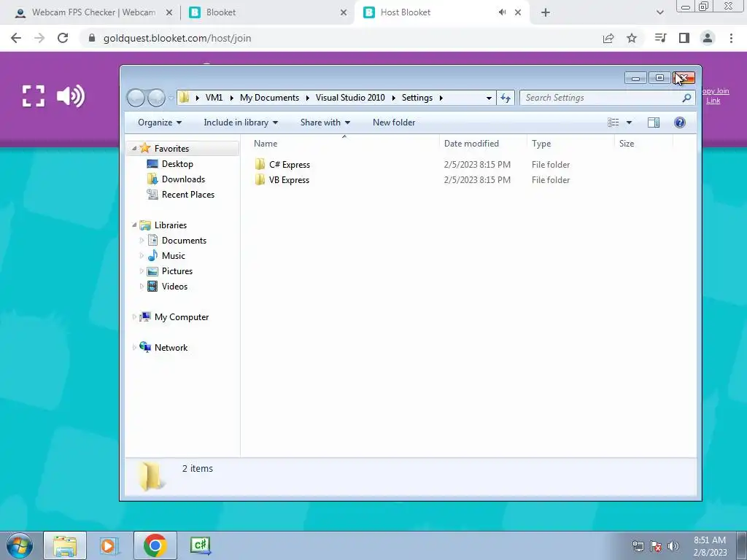This screenshot has height=560, width=747.
Task: Open new Chrome tab
Action: [x=546, y=13]
